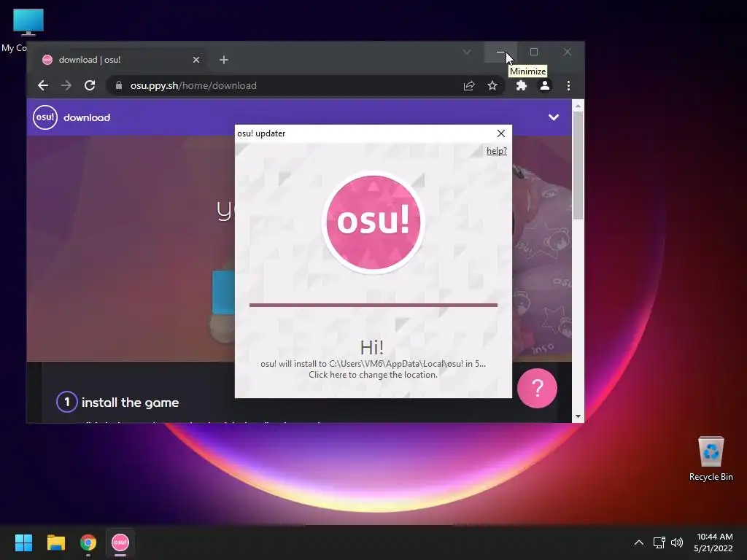Click the Chrome back arrow
This screenshot has height=560, width=747.
pos(43,86)
